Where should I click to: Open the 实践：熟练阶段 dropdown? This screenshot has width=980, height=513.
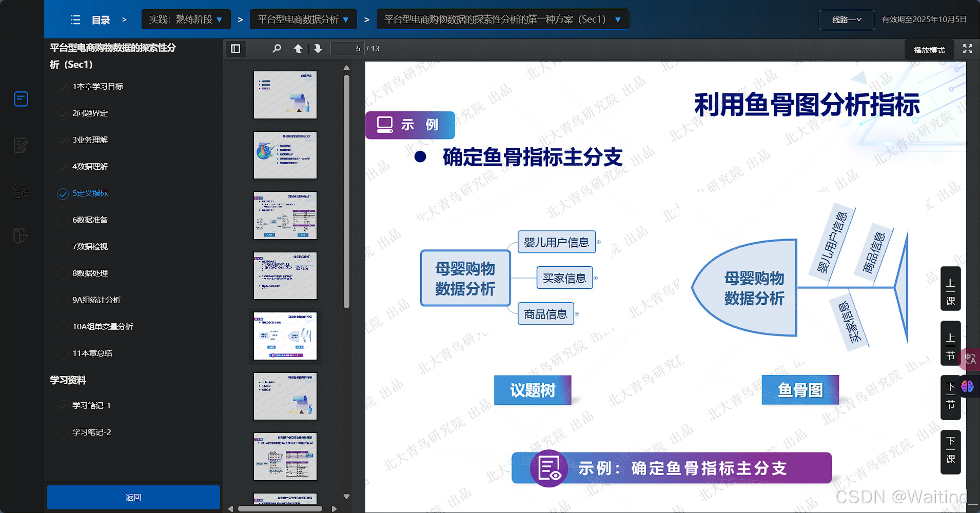tap(186, 19)
